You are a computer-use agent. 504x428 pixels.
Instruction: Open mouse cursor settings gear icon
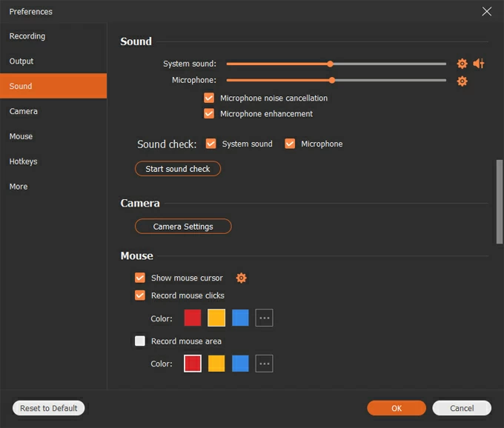coord(241,278)
